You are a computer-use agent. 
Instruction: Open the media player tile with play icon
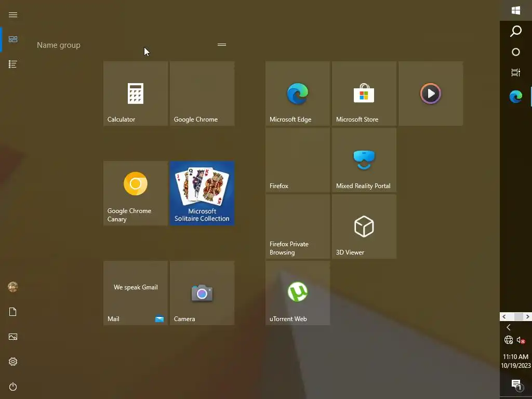(x=431, y=94)
